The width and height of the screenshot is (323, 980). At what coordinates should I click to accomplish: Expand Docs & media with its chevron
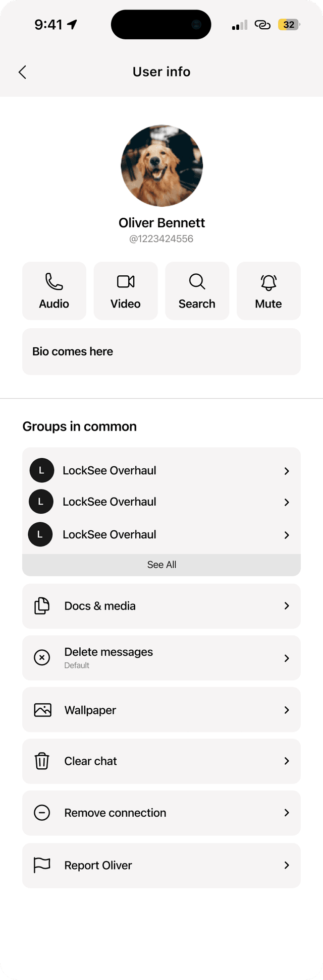[x=287, y=605]
